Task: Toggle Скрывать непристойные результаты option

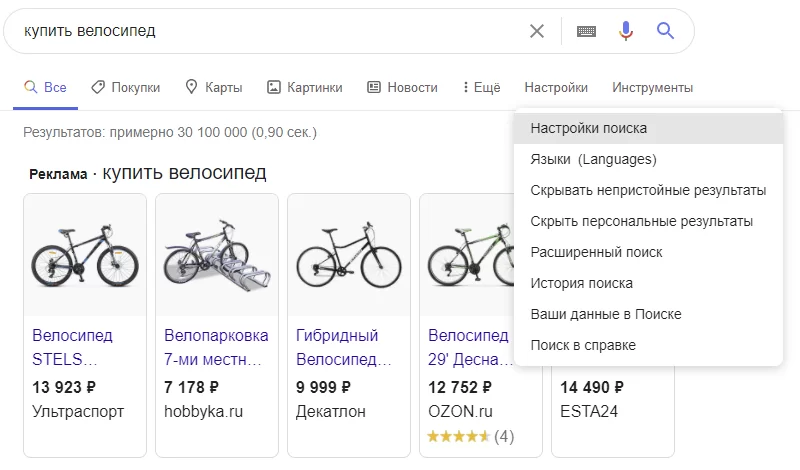Action: point(648,190)
